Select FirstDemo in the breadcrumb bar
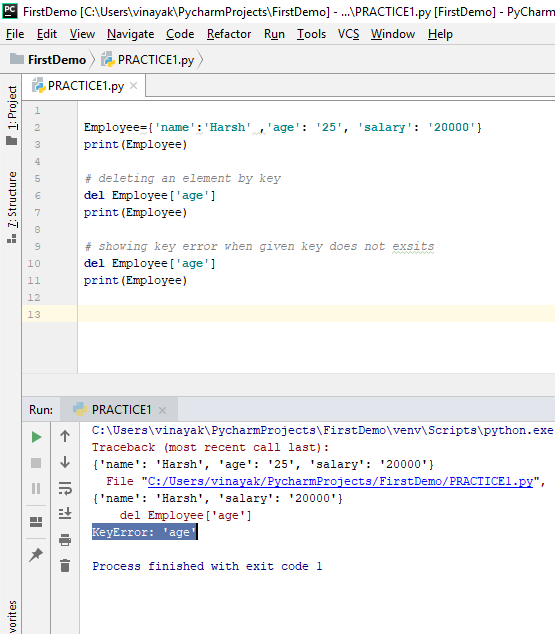Screen dimensions: 555x634 (57, 60)
